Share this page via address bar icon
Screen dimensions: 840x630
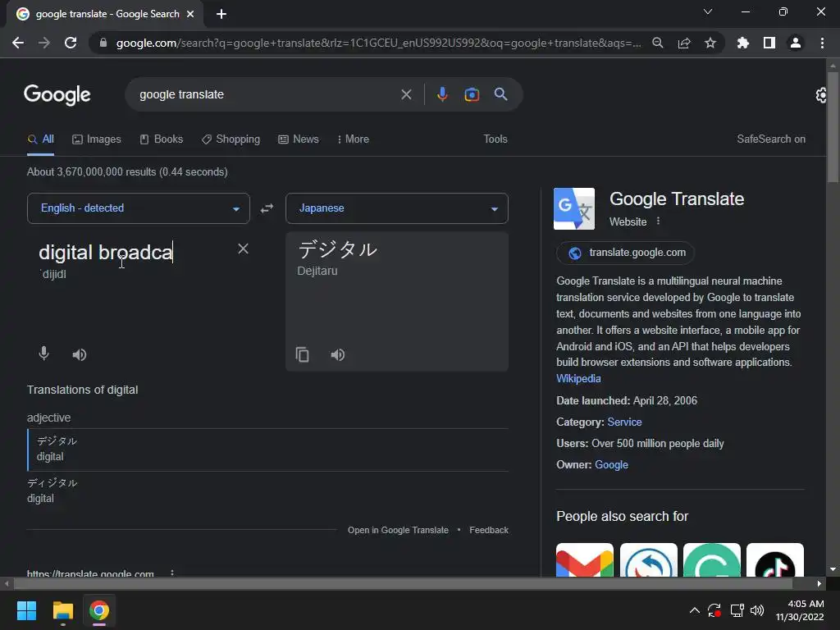tap(683, 43)
